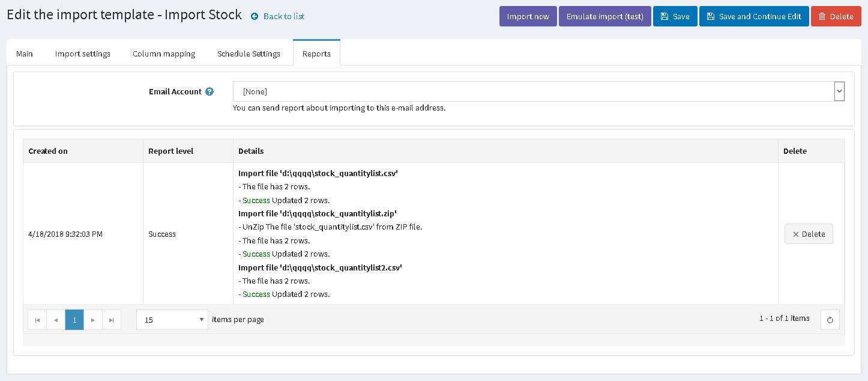Open the Import settings tab
This screenshot has width=868, height=381.
point(83,53)
